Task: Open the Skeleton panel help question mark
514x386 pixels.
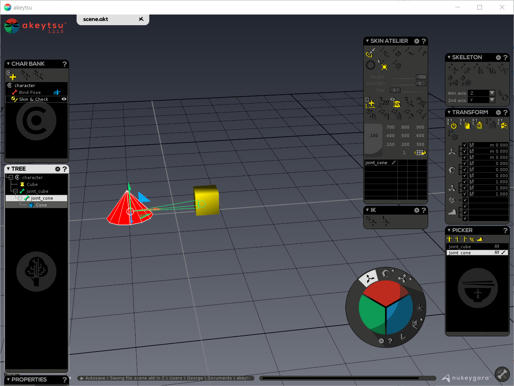Action: click(505, 57)
